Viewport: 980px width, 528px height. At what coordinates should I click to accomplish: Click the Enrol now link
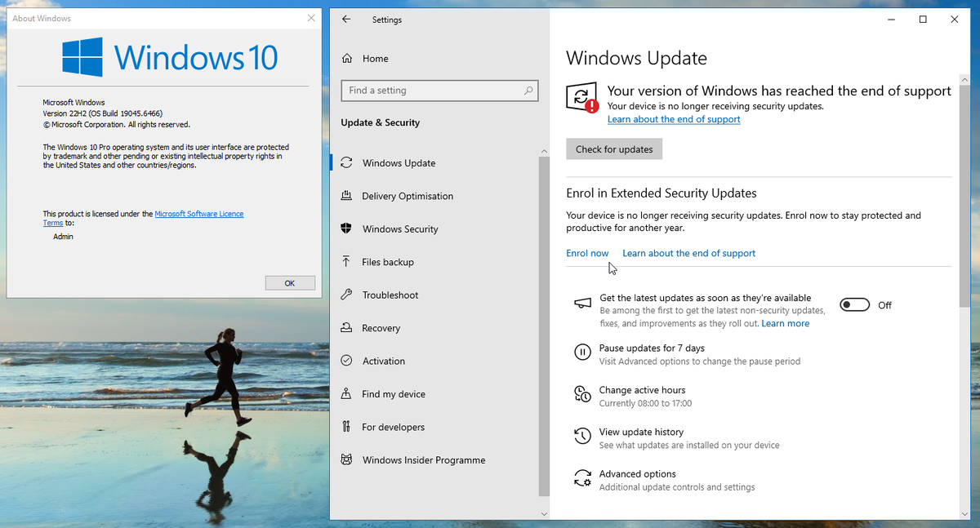click(x=587, y=253)
